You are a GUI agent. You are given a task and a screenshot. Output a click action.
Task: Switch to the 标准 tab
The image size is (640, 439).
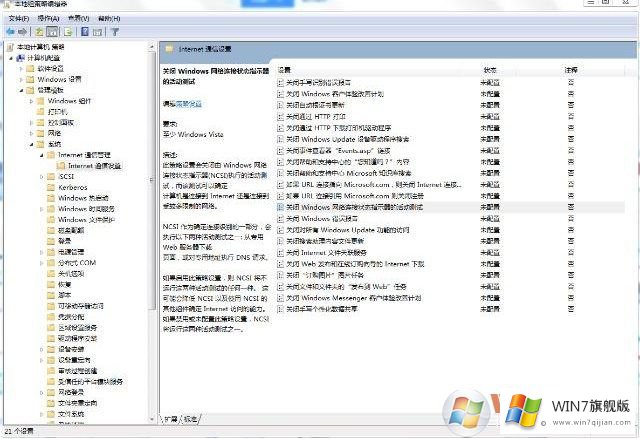click(x=191, y=419)
